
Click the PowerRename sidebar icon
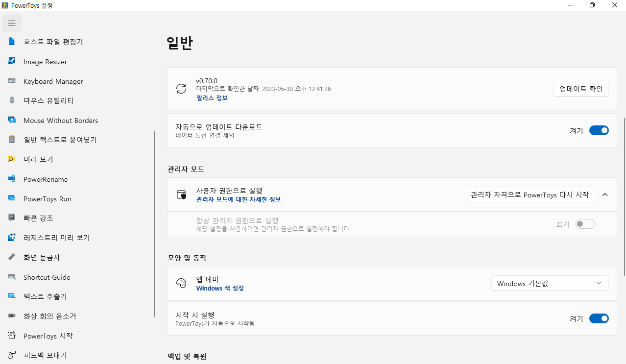(12, 179)
